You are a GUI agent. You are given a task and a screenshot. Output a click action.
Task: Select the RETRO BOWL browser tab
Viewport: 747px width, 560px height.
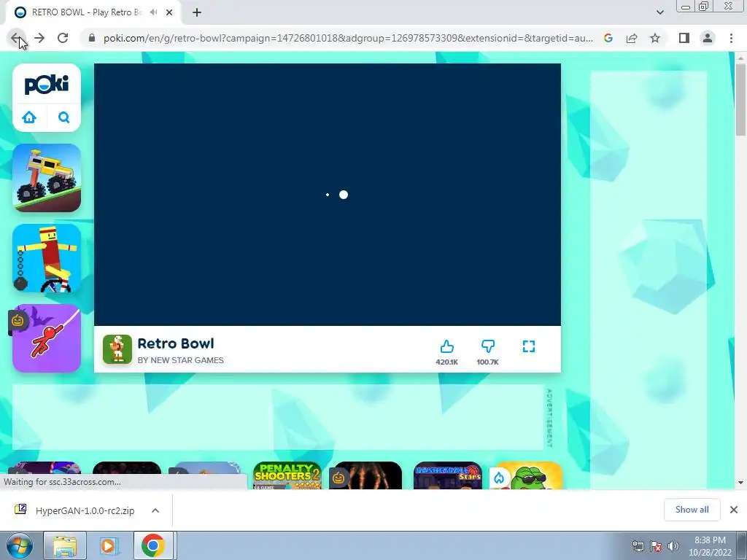[x=93, y=12]
